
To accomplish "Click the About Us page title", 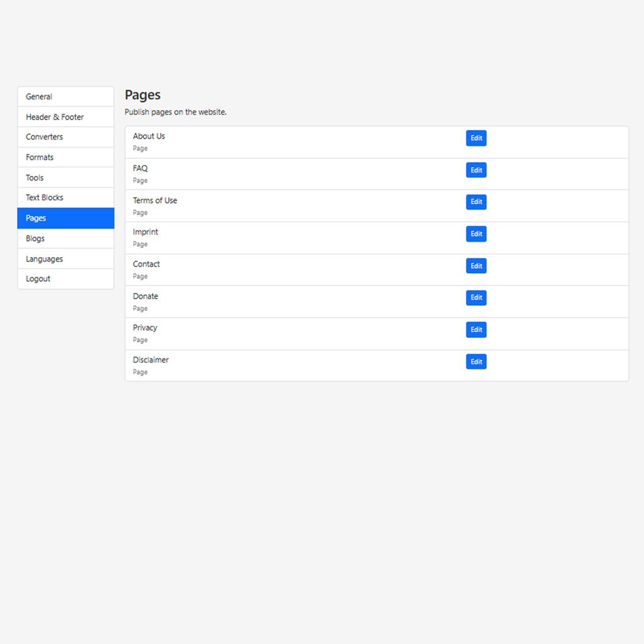I will (149, 136).
